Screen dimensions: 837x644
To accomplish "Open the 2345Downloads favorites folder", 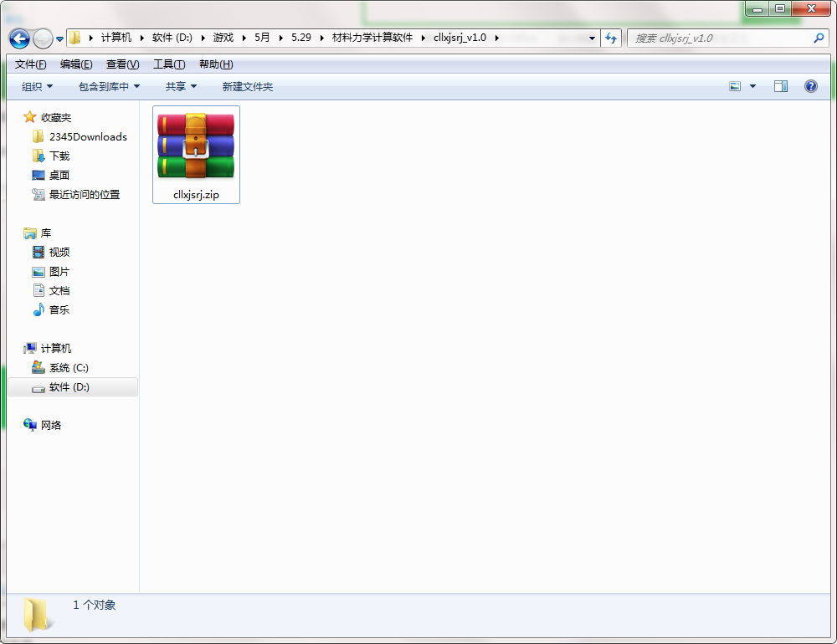I will click(87, 136).
